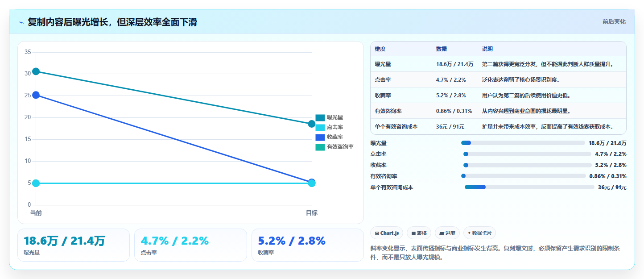Click the explanation starting 用户认为第二篇

[x=526, y=96]
